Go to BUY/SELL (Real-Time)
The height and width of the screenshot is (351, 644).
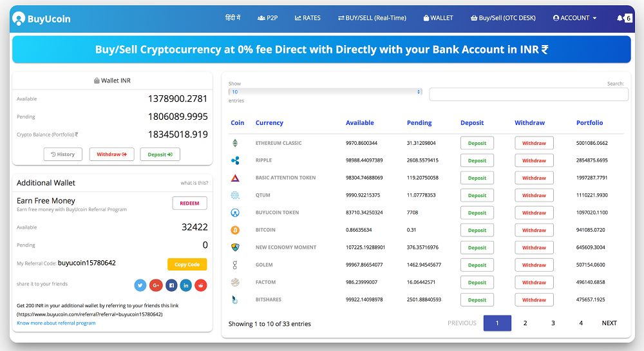click(372, 18)
